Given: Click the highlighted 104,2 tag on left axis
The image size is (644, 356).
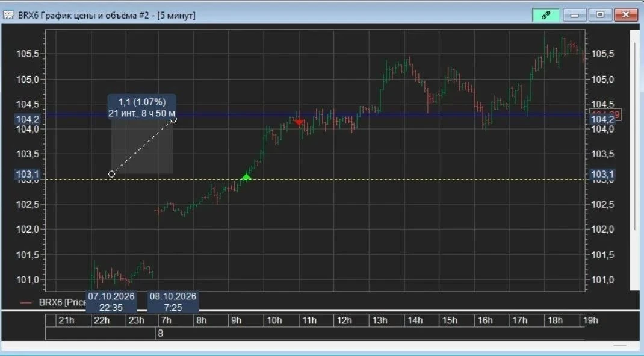Looking at the screenshot, I should [x=28, y=119].
